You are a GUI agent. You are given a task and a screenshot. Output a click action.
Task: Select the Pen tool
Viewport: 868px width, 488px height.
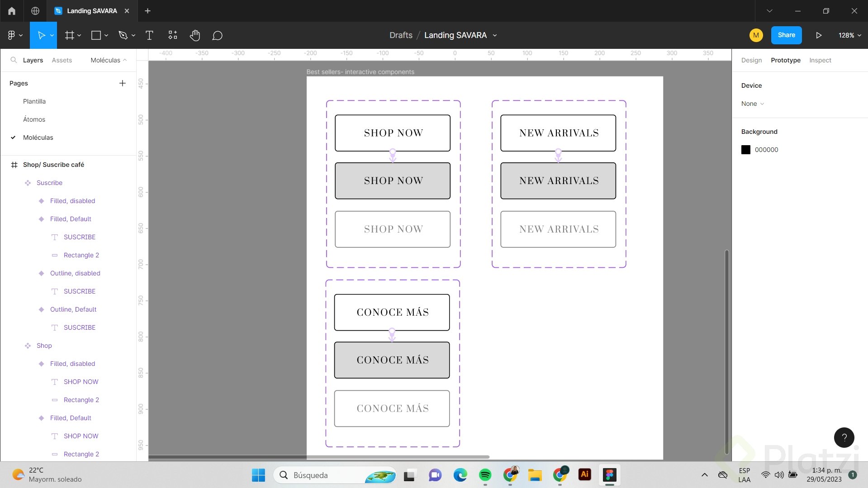(x=123, y=35)
